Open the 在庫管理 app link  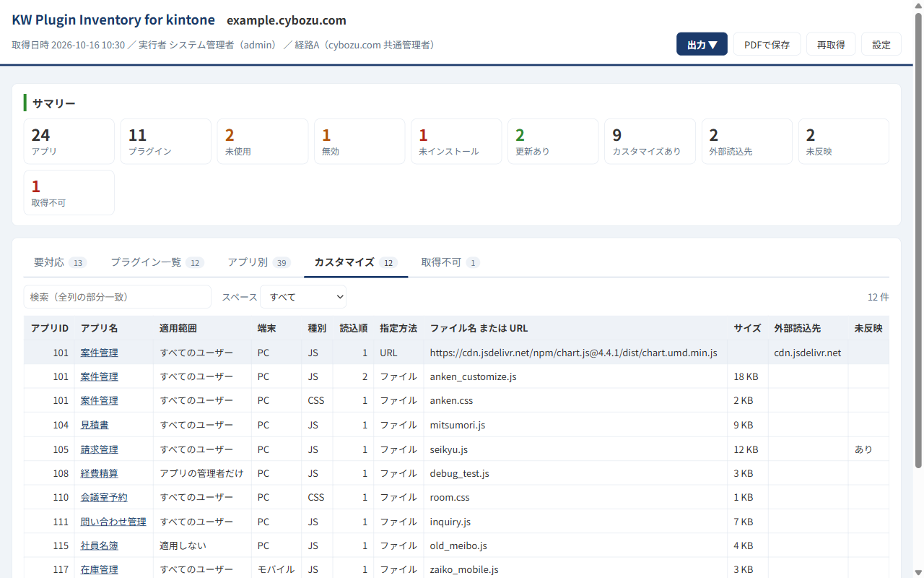click(100, 569)
